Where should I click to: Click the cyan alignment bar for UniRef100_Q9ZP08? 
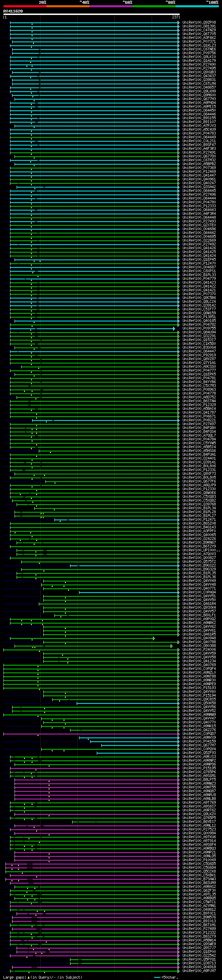click(94, 23)
